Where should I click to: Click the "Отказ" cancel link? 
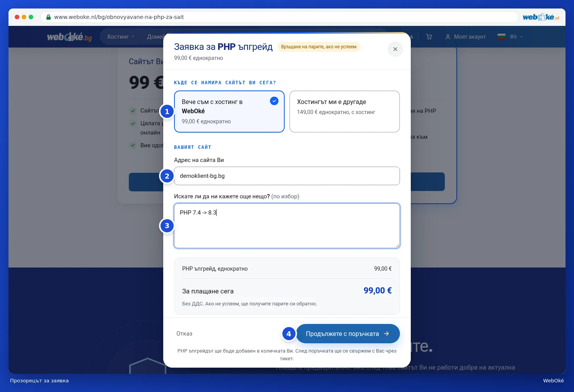tap(184, 334)
